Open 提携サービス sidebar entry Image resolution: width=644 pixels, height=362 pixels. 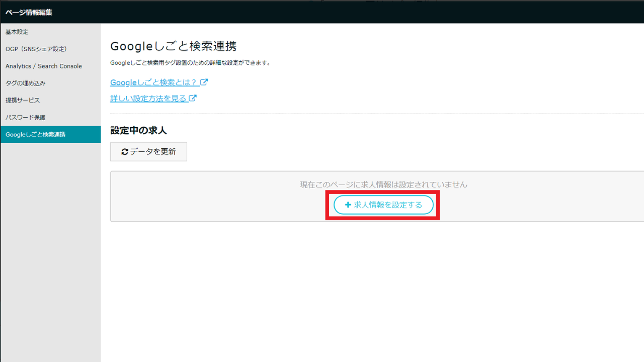(50, 100)
